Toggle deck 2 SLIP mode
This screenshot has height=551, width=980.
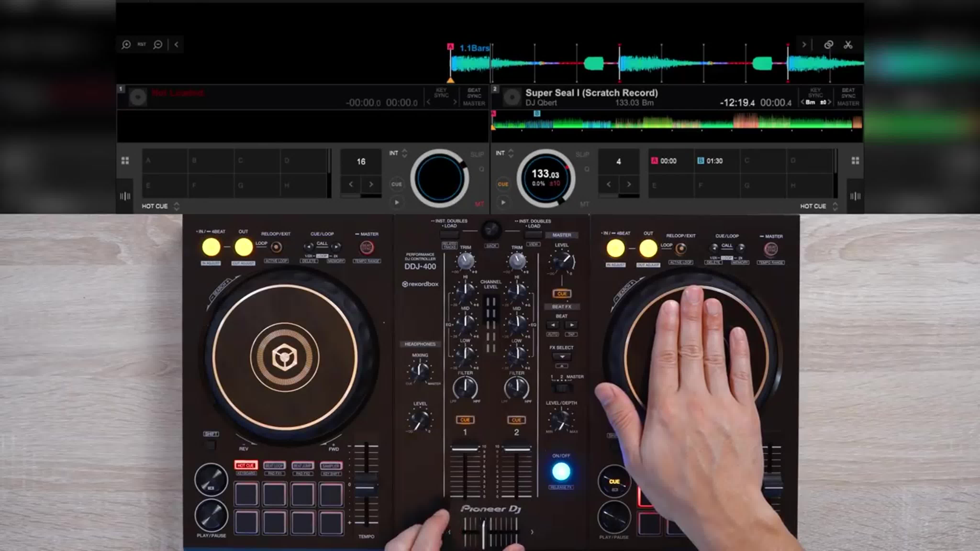pyautogui.click(x=582, y=154)
